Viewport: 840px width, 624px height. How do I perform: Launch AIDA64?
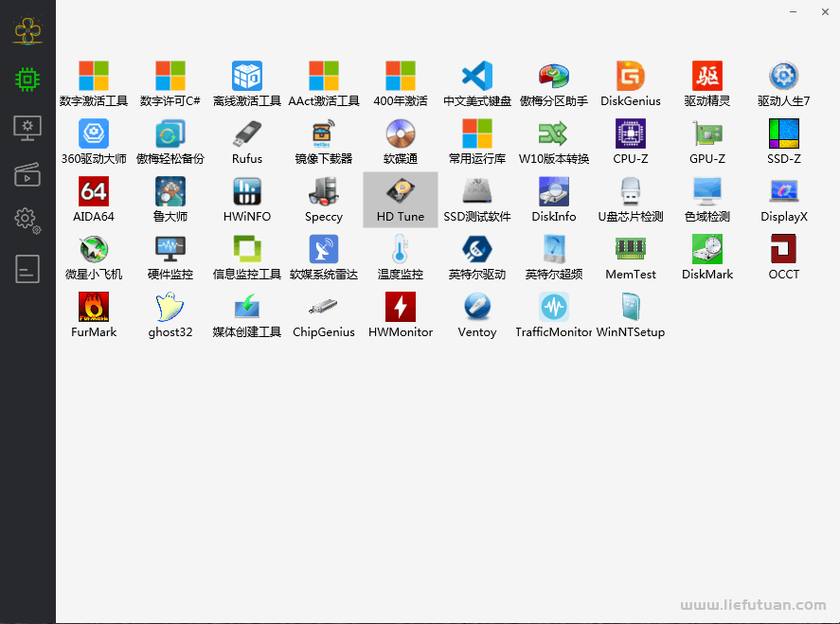coord(94,200)
